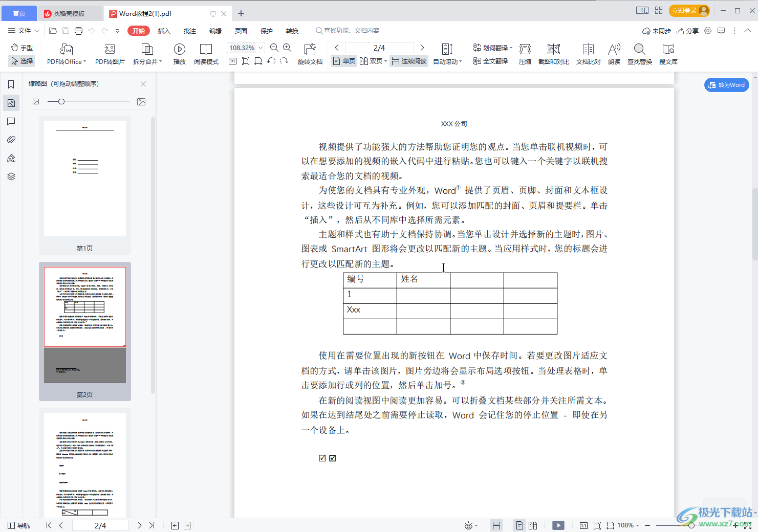Viewport: 758px width, 532px height.
Task: Open annotations panel in left sidebar
Action: (11, 121)
